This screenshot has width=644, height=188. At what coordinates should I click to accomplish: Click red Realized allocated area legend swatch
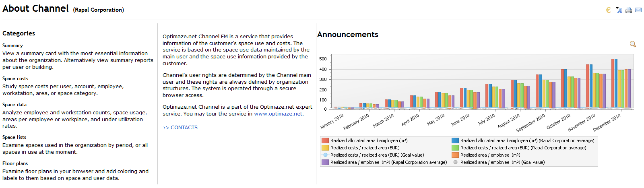tap(325, 140)
